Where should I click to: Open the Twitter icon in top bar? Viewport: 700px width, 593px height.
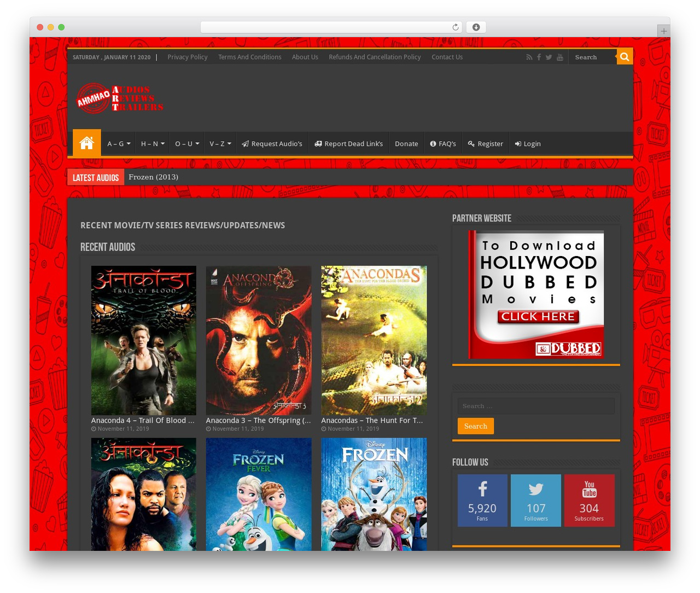point(549,57)
